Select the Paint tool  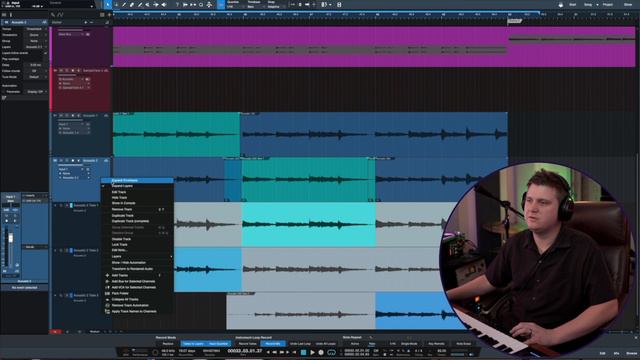[x=140, y=4]
